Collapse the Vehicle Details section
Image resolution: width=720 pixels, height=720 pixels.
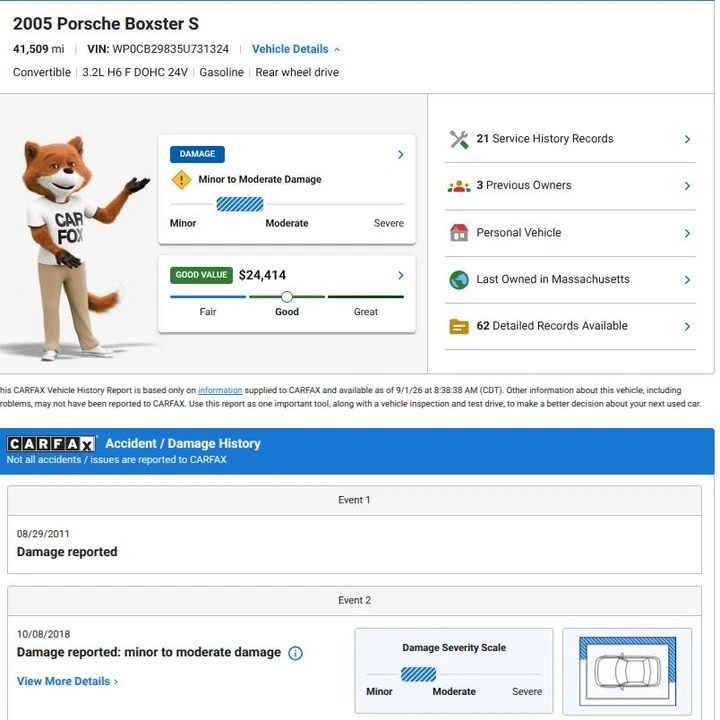[296, 49]
